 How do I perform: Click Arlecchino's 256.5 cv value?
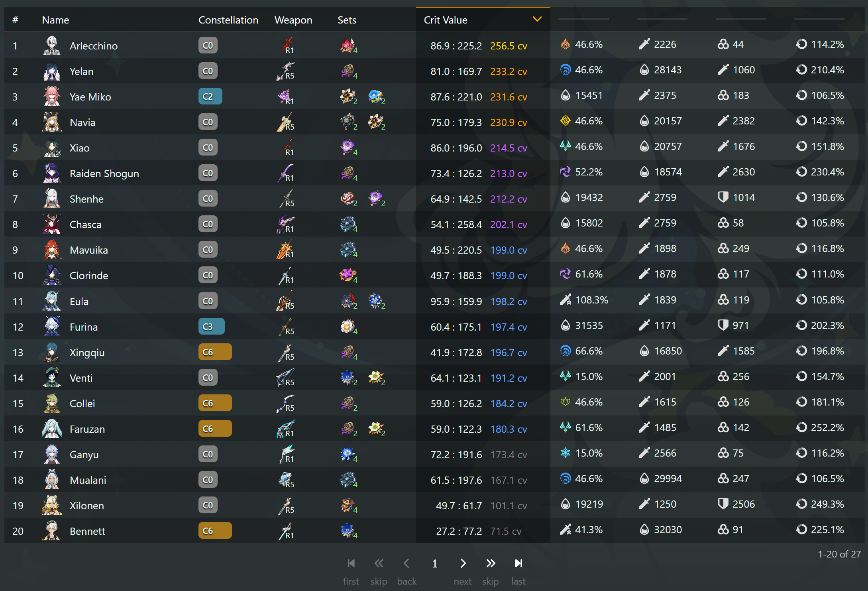(509, 46)
